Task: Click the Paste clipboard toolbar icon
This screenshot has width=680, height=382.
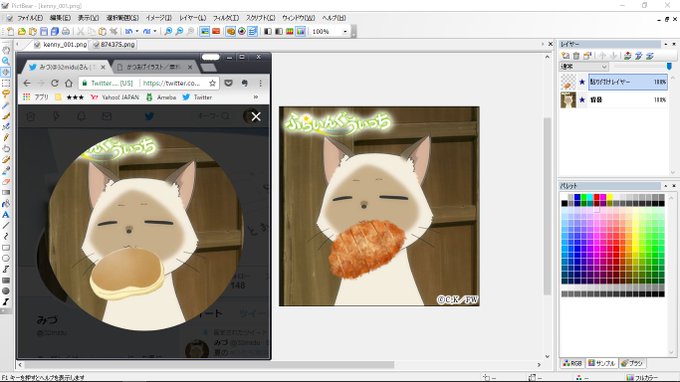Action: (x=102, y=31)
